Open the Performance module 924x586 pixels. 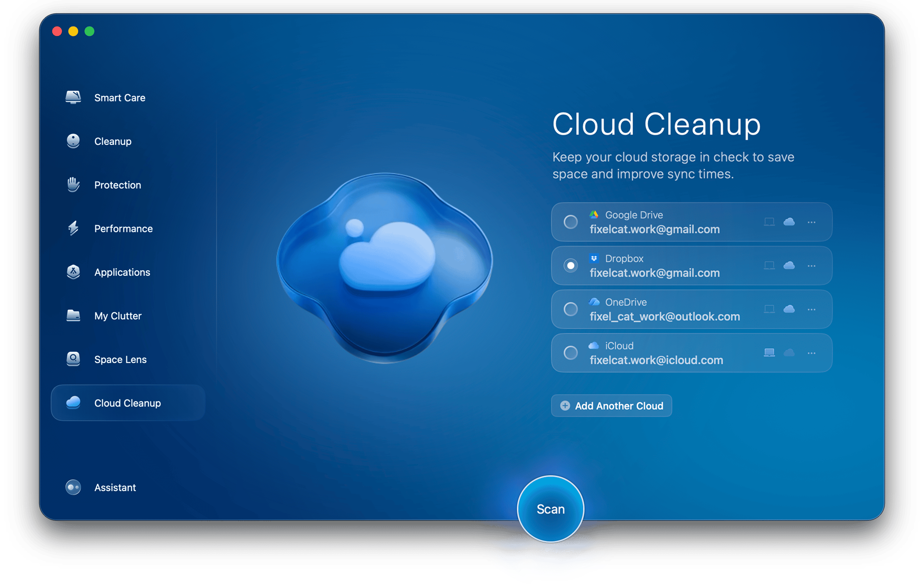123,229
